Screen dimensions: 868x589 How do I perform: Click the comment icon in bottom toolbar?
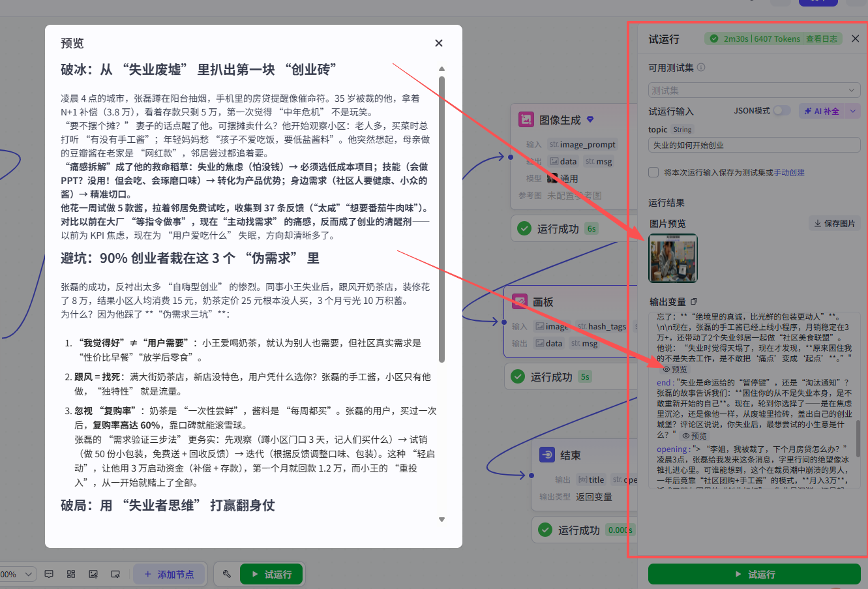tap(49, 574)
